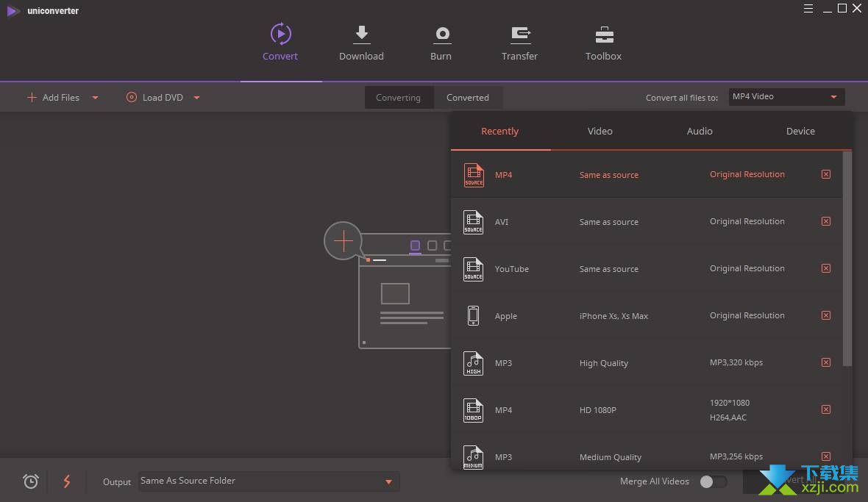
Task: Open the Download section
Action: 361,43
